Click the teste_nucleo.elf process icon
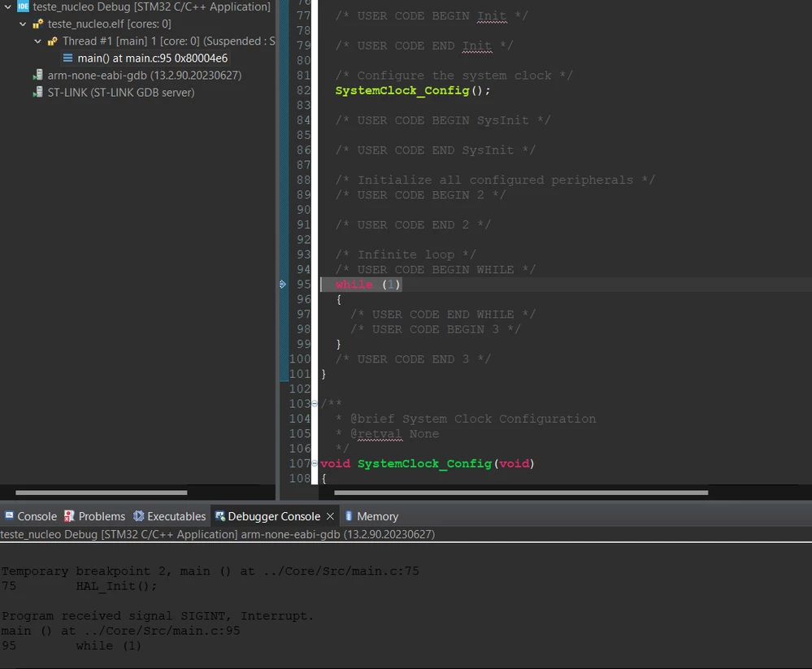 point(38,24)
